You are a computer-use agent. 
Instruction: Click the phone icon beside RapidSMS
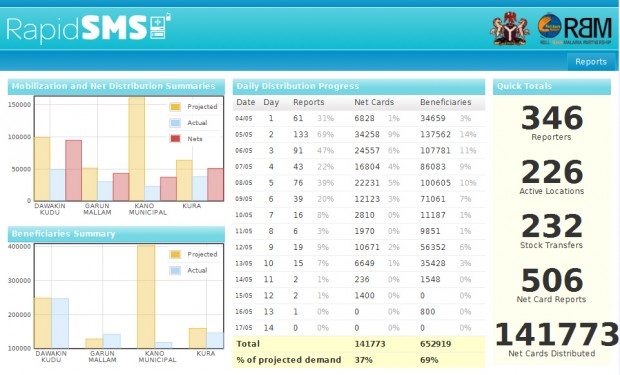(160, 27)
